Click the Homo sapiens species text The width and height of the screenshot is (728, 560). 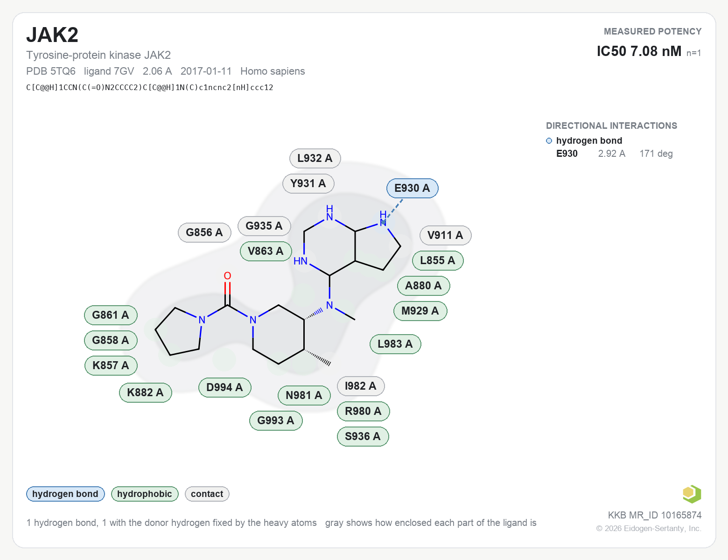pos(273,71)
